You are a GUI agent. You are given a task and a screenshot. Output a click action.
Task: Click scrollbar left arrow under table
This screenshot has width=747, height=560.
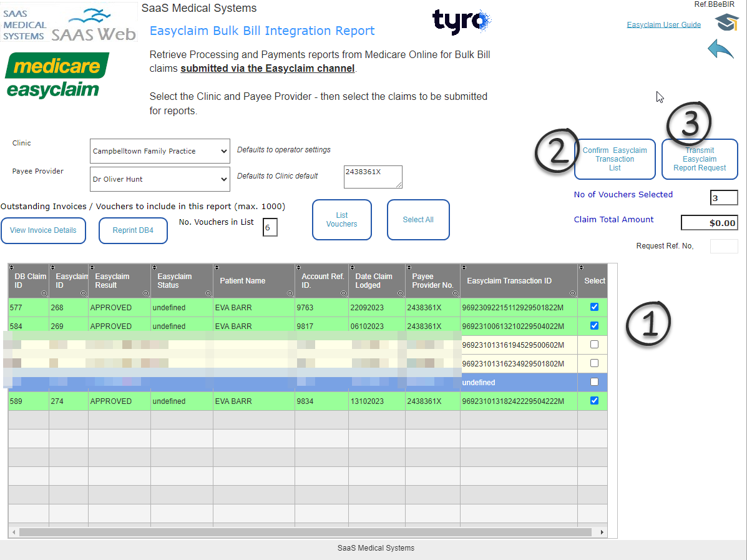[14, 532]
